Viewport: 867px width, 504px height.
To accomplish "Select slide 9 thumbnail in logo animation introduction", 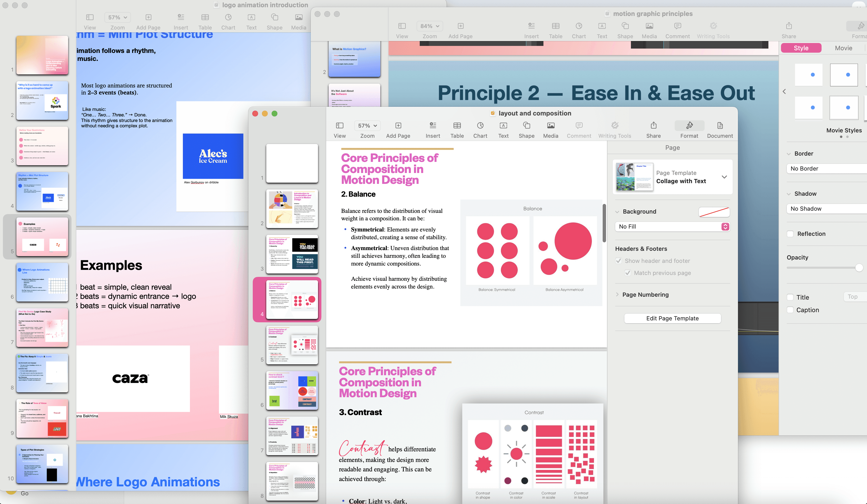I will [42, 418].
